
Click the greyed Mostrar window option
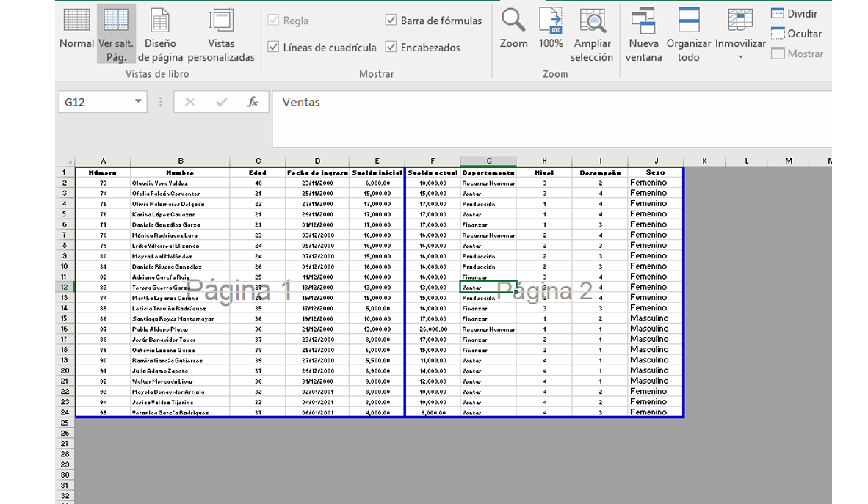pos(798,54)
